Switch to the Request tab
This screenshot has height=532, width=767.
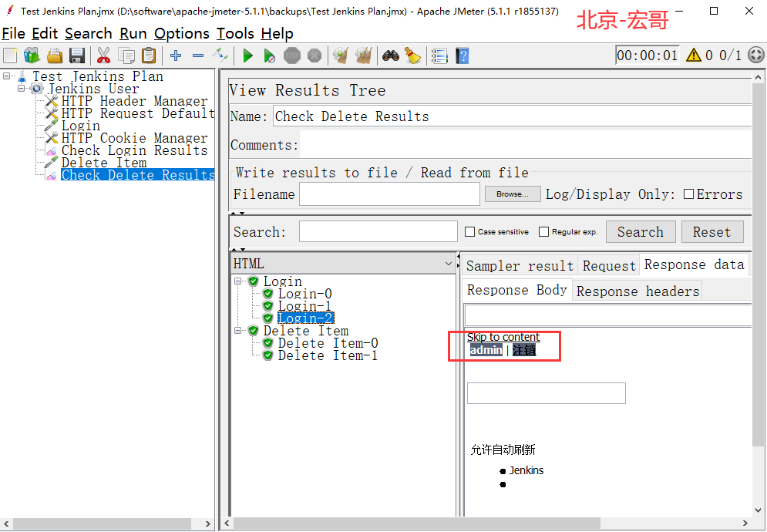609,266
